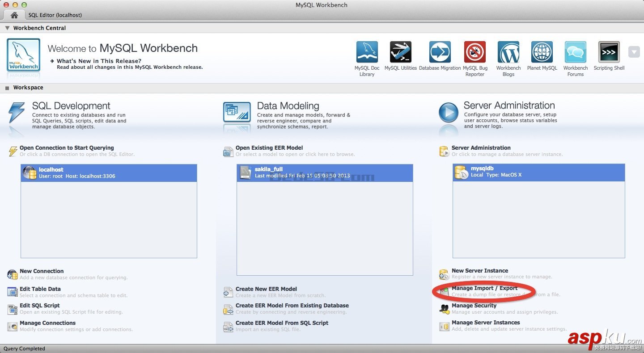644x353 pixels.
Task: Select the mysqldb server instance entry
Action: [539, 172]
